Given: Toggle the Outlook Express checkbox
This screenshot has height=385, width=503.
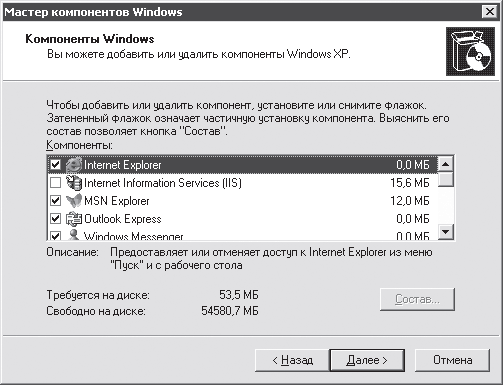Looking at the screenshot, I should point(55,219).
